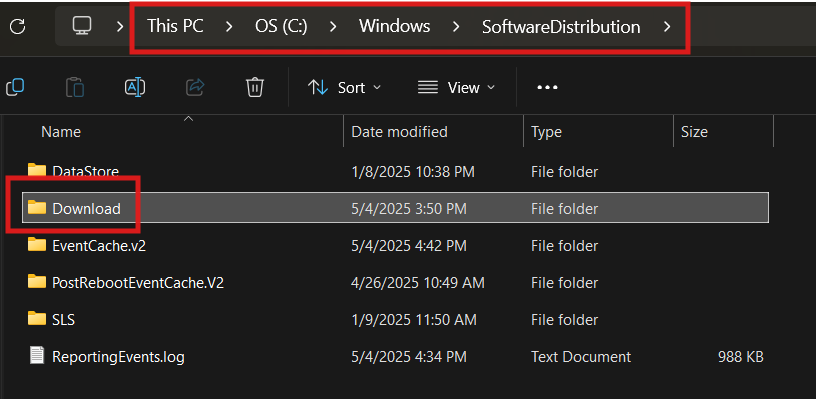The width and height of the screenshot is (816, 399).
Task: Expand chevron after OS (C:) breadcrumb
Action: coord(333,26)
